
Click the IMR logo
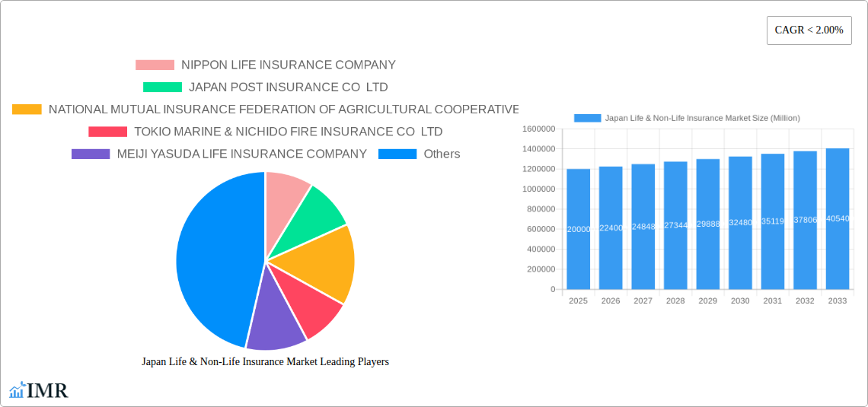tap(39, 390)
